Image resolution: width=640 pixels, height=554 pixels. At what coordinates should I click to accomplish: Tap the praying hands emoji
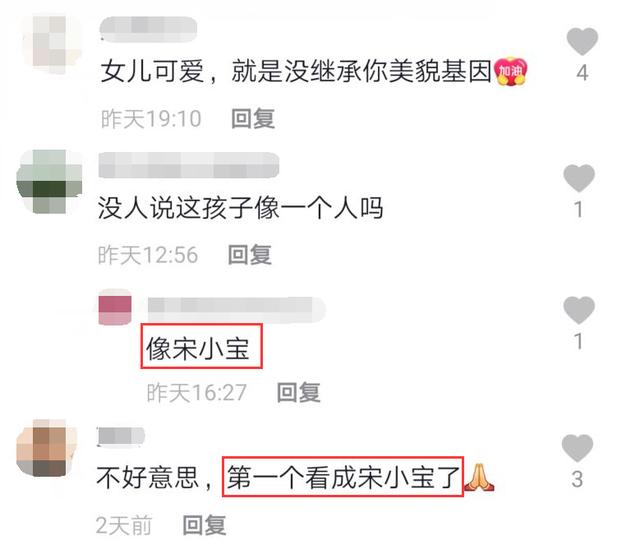point(479,477)
